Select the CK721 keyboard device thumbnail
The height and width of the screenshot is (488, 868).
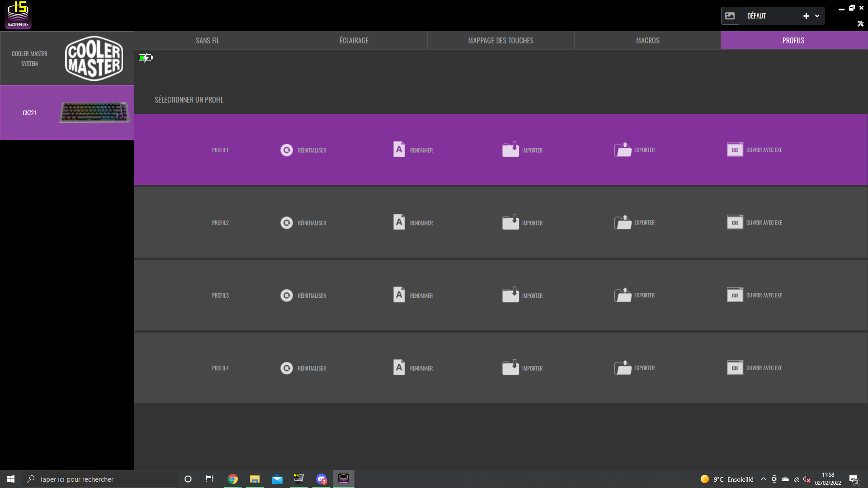pos(94,112)
